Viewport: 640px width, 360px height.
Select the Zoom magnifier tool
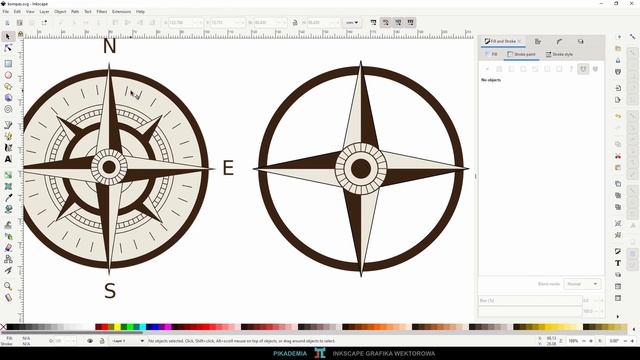(x=8, y=286)
